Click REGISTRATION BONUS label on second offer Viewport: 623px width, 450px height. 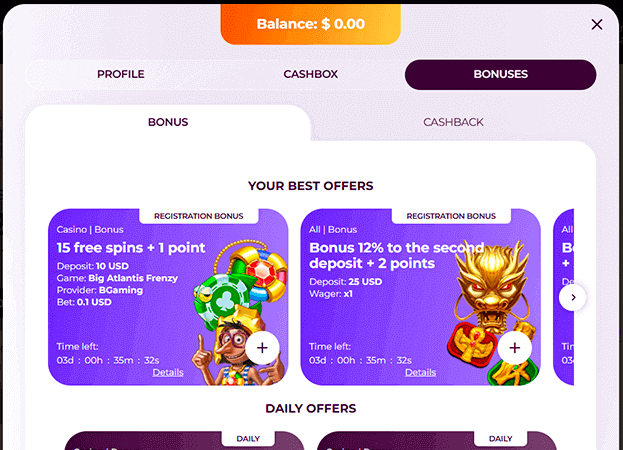451,216
